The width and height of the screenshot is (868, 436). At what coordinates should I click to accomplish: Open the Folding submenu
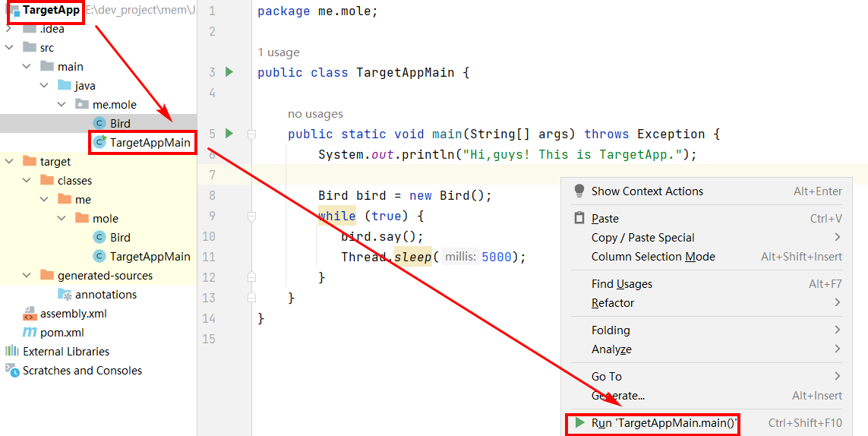coord(705,330)
